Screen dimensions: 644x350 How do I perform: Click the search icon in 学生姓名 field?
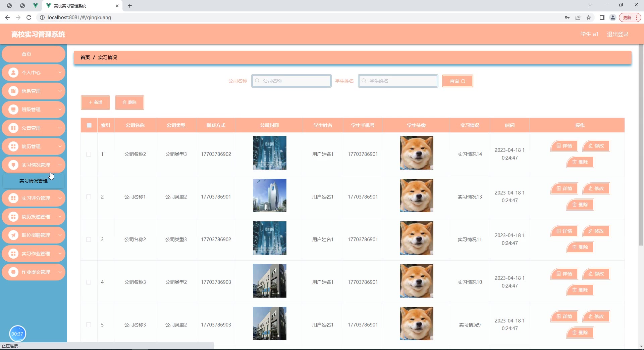click(x=364, y=81)
